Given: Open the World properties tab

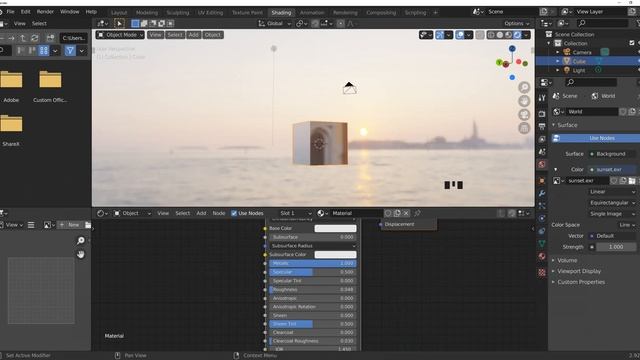Looking at the screenshot, I should 542,164.
